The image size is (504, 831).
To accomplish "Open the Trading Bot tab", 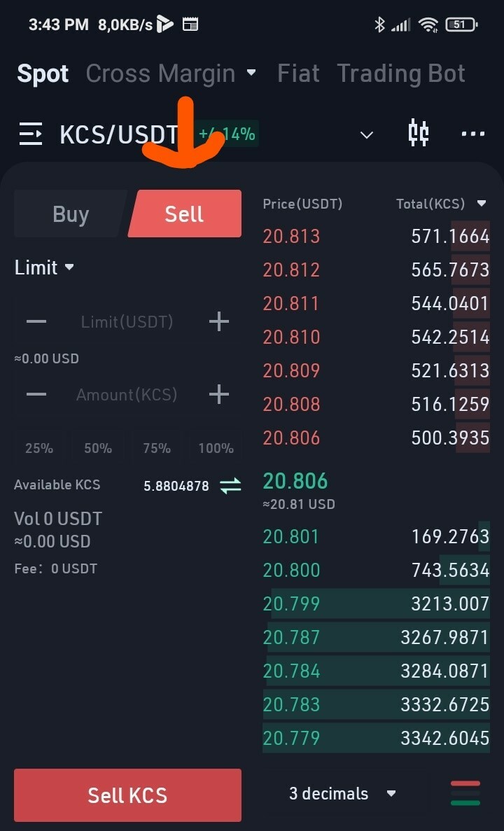I will point(401,74).
